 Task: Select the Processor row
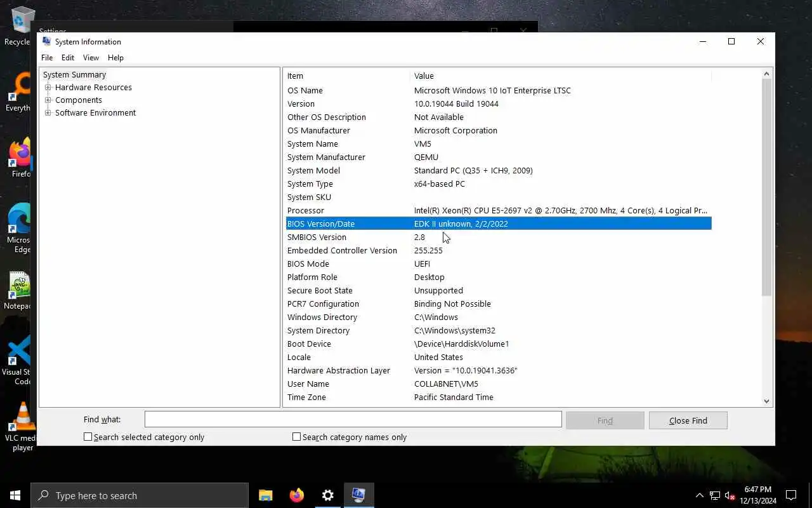[x=499, y=211]
